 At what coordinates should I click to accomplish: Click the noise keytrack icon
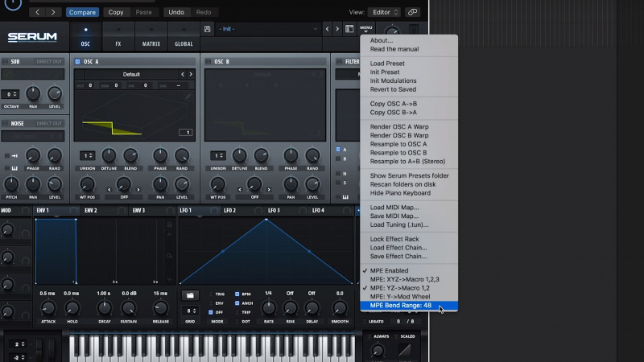pos(14,168)
